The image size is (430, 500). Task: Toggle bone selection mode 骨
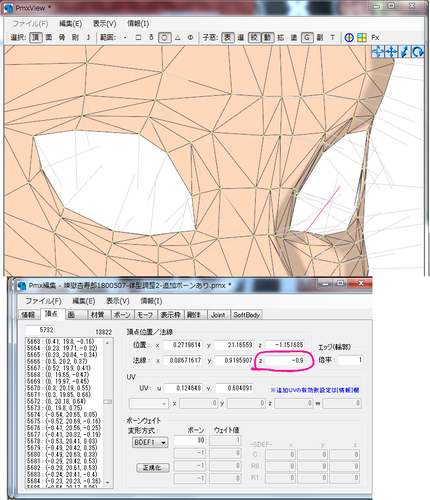tap(62, 37)
